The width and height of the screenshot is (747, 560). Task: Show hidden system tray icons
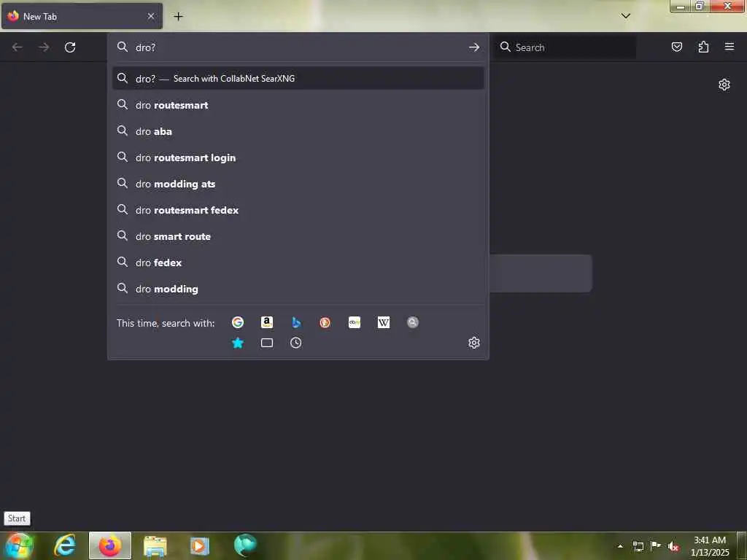(x=620, y=546)
